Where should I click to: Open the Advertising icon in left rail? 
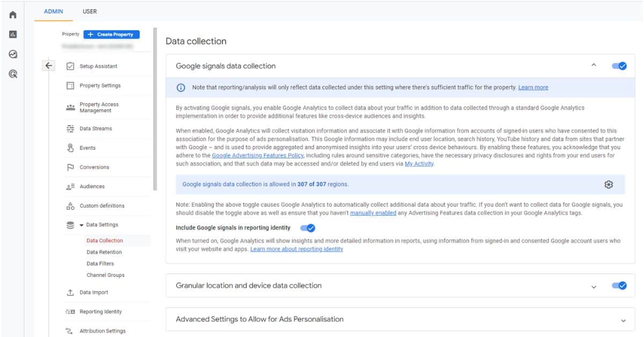pos(12,74)
